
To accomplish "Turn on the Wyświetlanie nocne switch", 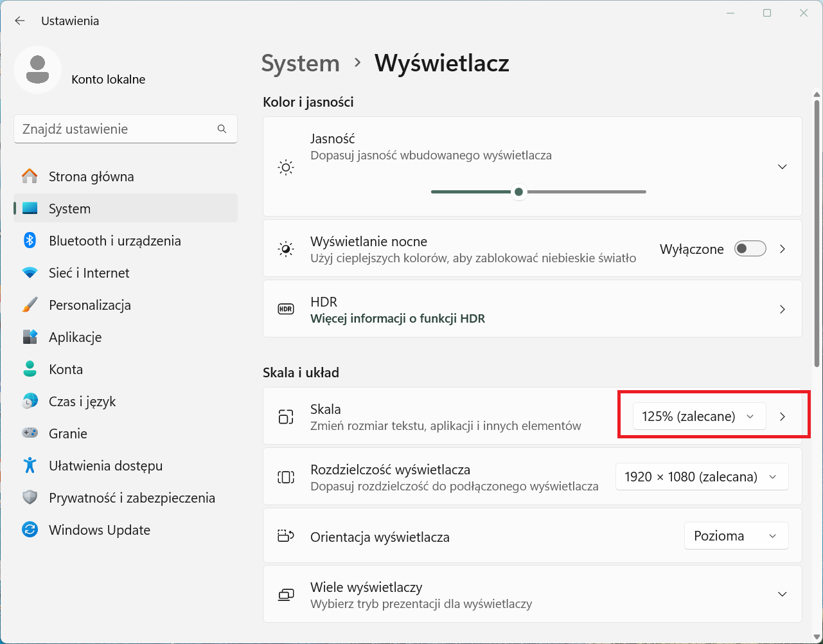I will coord(750,249).
